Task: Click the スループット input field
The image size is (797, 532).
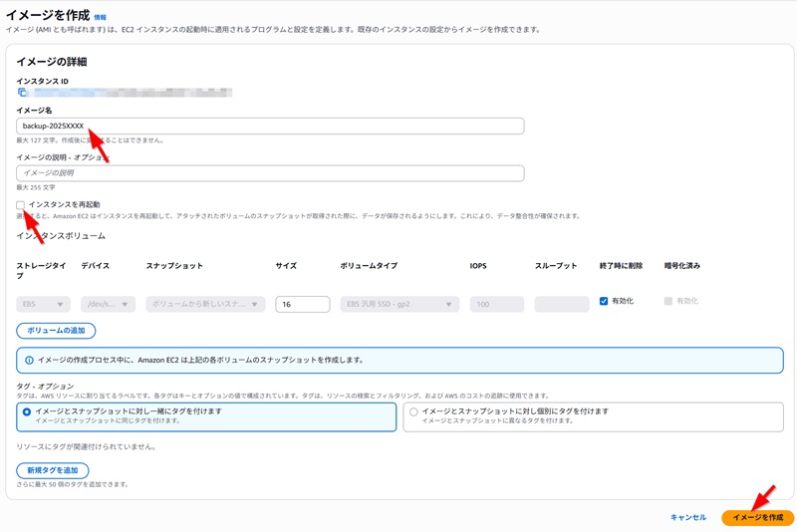Action: click(561, 305)
